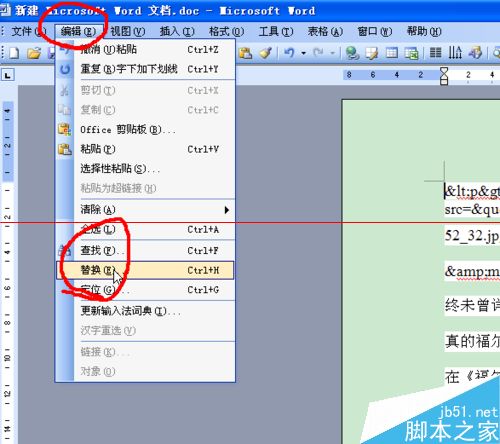Click the Insert Hyperlink globe icon

352,53
